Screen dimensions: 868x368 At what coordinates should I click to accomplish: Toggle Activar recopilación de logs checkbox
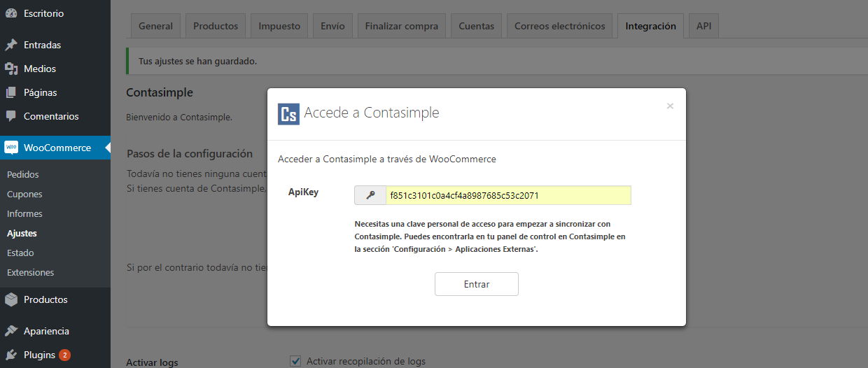pyautogui.click(x=295, y=361)
